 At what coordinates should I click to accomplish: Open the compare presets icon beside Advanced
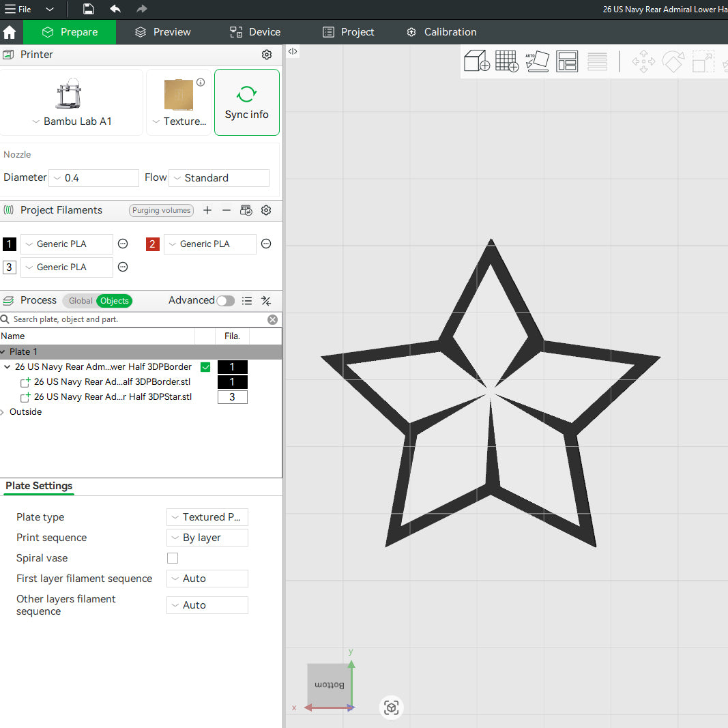tap(266, 301)
